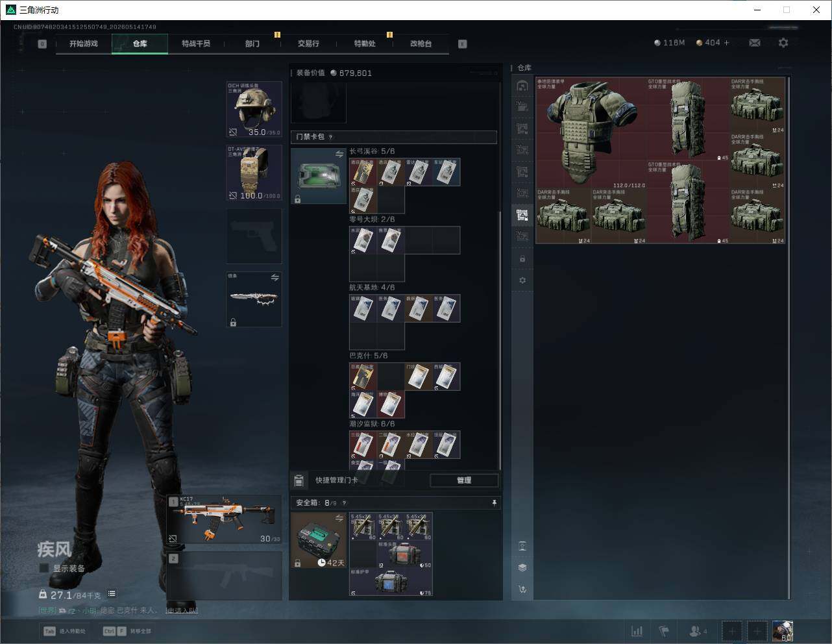The image size is (832, 644).
Task: Click the plus next to 404 currency
Action: tap(726, 43)
